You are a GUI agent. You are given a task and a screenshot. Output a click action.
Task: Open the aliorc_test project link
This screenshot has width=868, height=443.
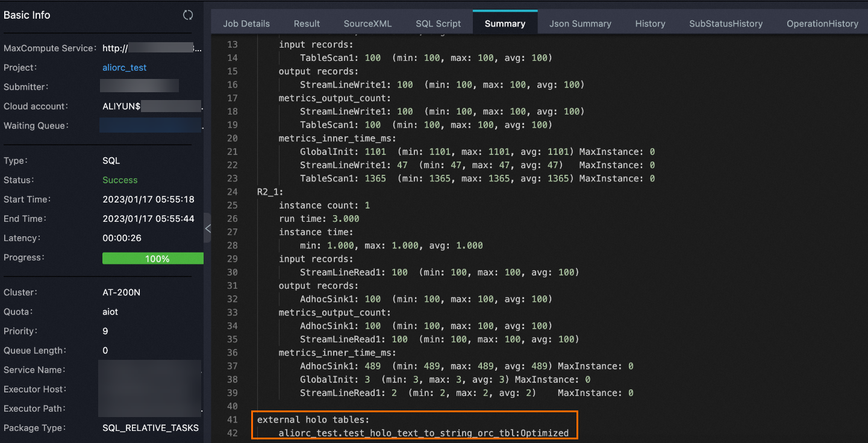point(125,68)
